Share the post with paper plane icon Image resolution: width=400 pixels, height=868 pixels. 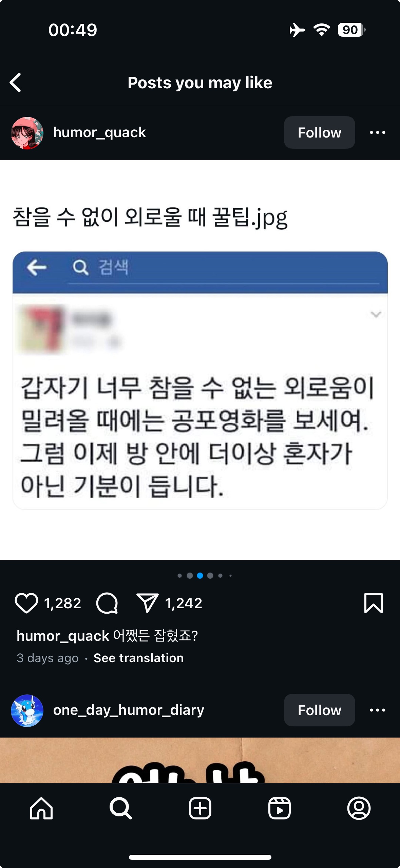pos(147,603)
